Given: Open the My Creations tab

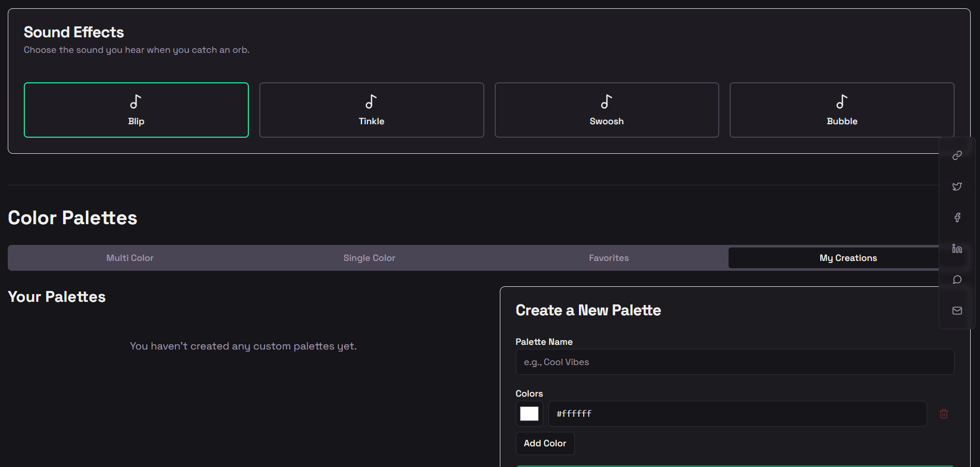Looking at the screenshot, I should pos(848,258).
